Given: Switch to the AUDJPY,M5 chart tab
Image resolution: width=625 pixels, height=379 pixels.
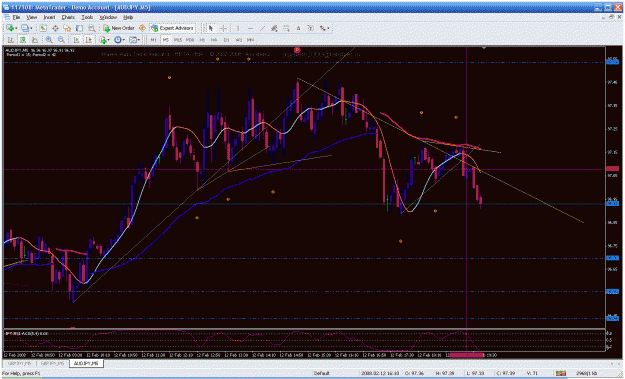Looking at the screenshot, I should (86, 363).
